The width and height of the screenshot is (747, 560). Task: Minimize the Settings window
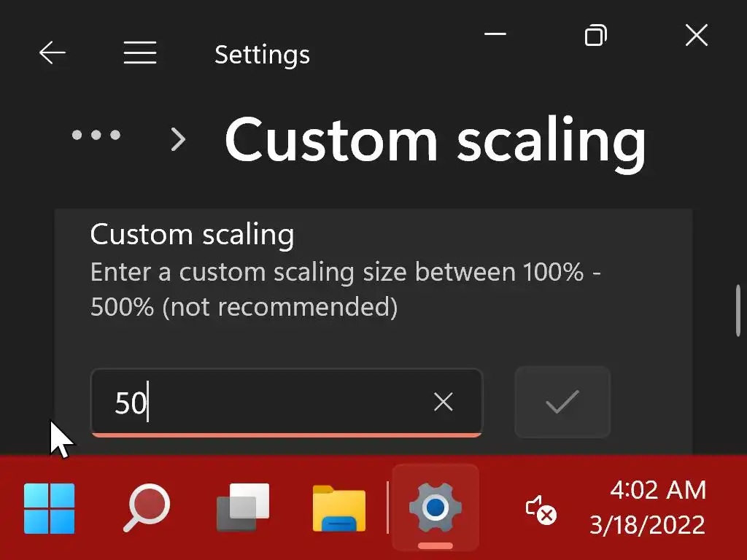[x=495, y=34]
